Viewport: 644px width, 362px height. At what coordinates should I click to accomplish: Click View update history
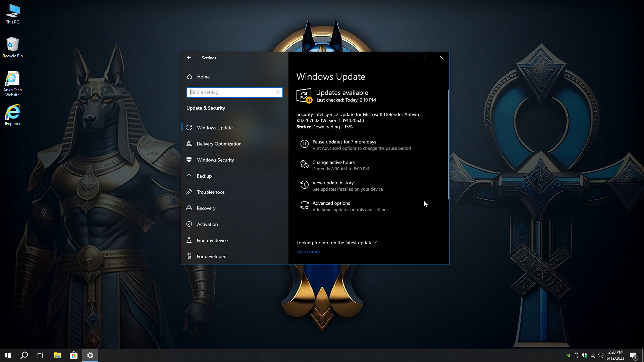[x=333, y=183]
